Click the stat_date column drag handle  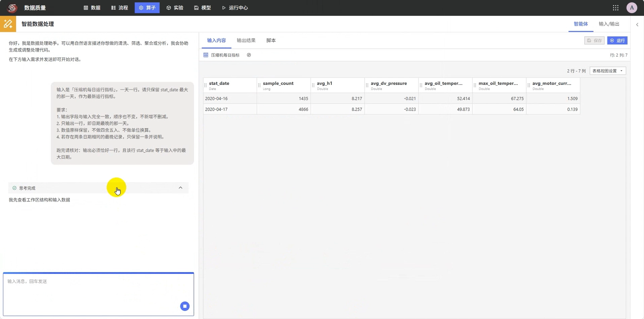coord(206,86)
